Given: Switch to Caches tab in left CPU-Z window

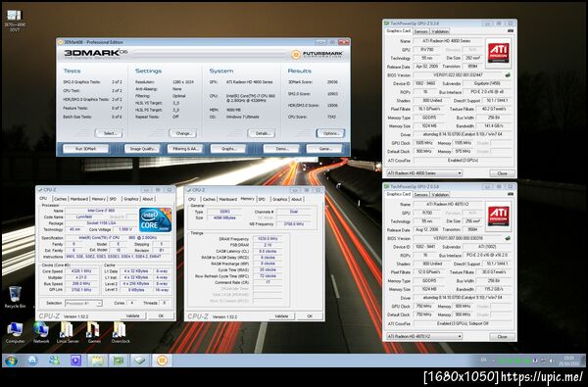Looking at the screenshot, I should pos(60,199).
